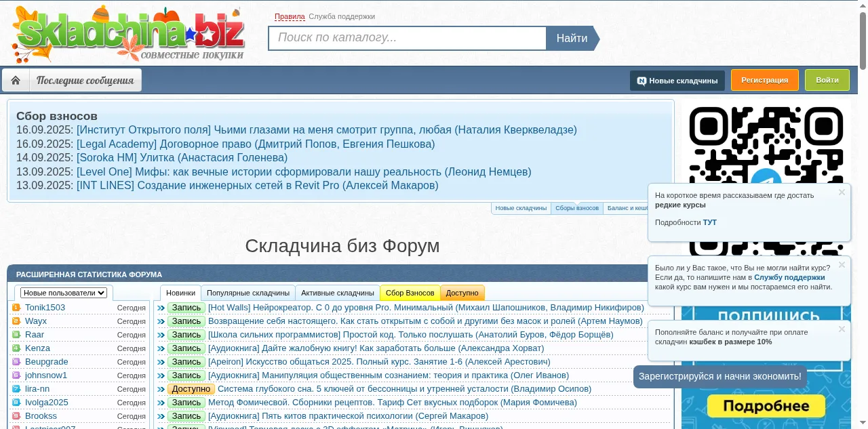The height and width of the screenshot is (429, 868).
Task: Switch to the Новинки tab
Action: tap(181, 293)
